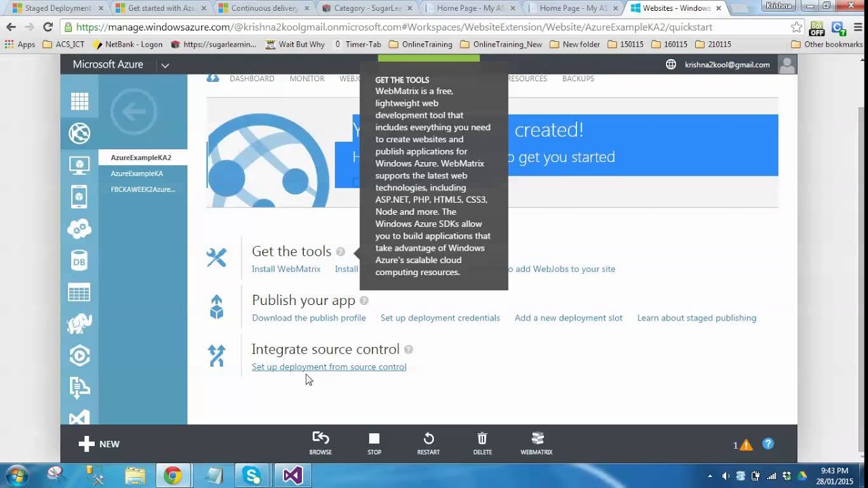Click Set up deployment credentials link
Viewport: 868px width, 488px height.
tap(440, 318)
